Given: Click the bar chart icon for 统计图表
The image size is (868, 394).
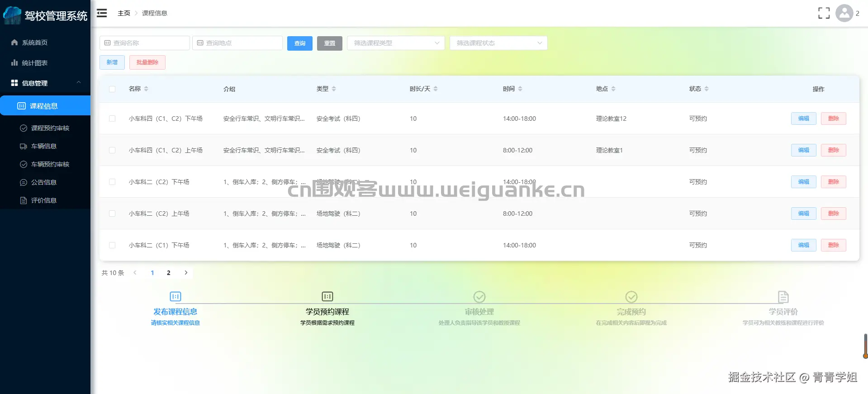Looking at the screenshot, I should coord(14,62).
